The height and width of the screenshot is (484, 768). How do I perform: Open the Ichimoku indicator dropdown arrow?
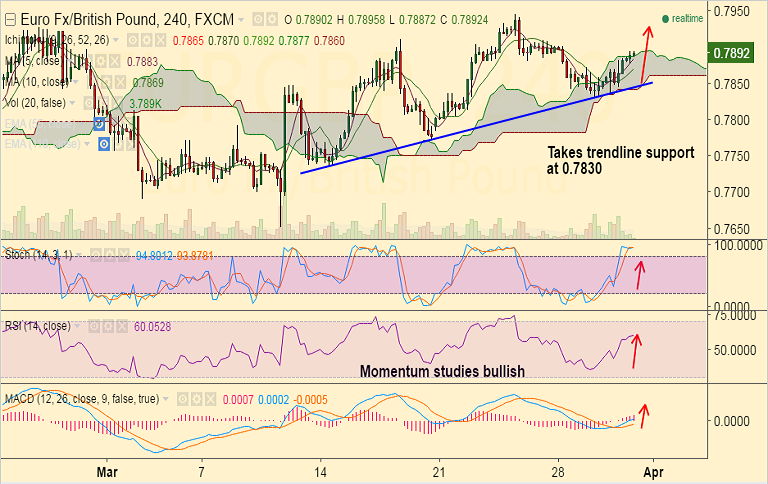pyautogui.click(x=116, y=40)
